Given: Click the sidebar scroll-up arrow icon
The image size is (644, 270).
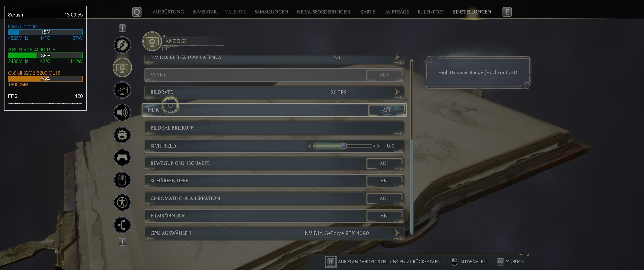Looking at the screenshot, I should (x=122, y=28).
